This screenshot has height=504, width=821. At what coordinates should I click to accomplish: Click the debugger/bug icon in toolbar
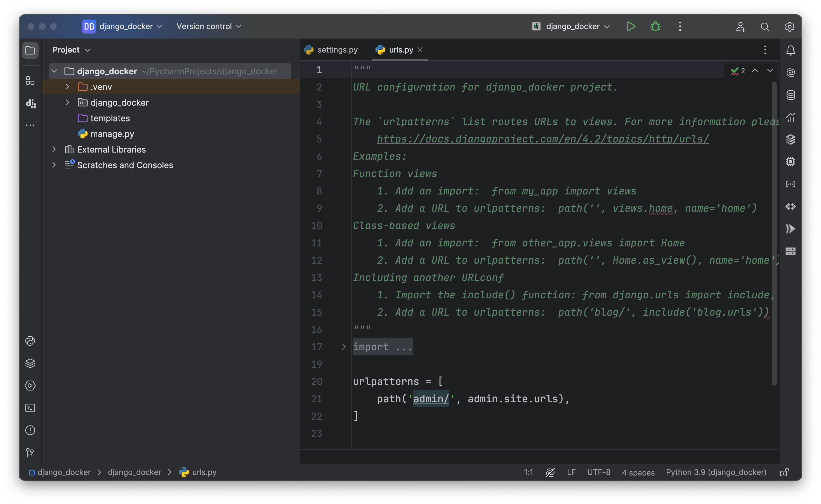pyautogui.click(x=656, y=26)
